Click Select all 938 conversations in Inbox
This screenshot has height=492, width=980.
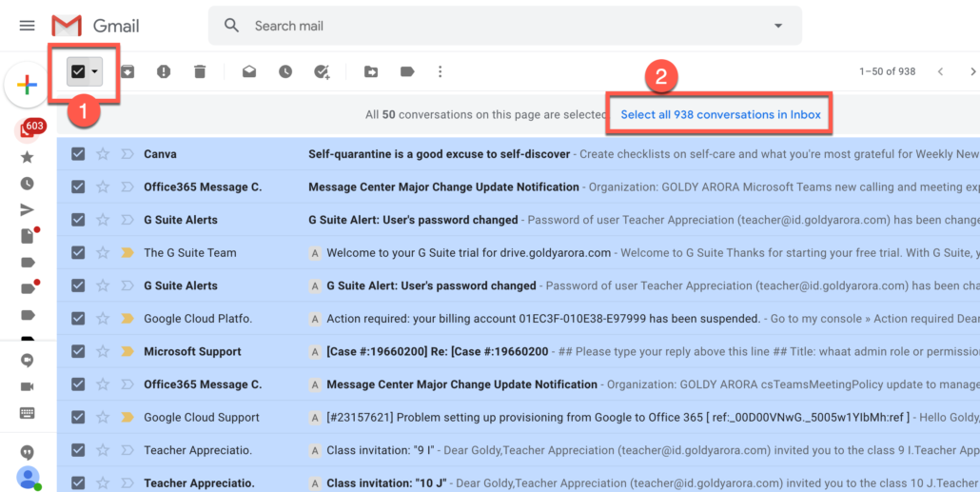tap(720, 114)
